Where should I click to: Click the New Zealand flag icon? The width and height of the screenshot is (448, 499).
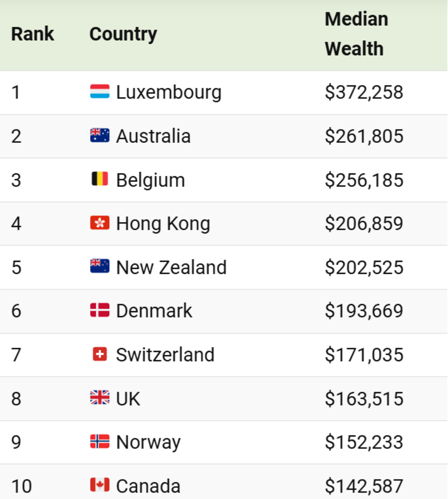(x=99, y=267)
